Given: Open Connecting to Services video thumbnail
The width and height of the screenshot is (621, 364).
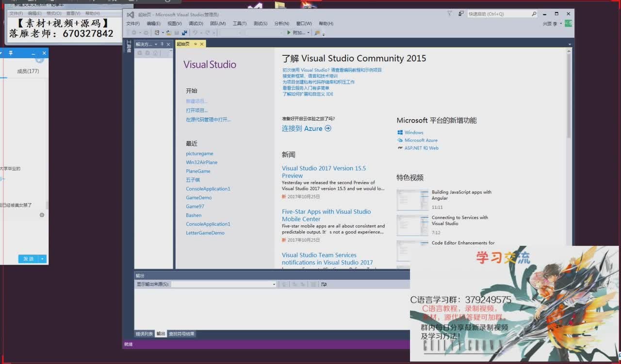Looking at the screenshot, I should click(x=412, y=225).
